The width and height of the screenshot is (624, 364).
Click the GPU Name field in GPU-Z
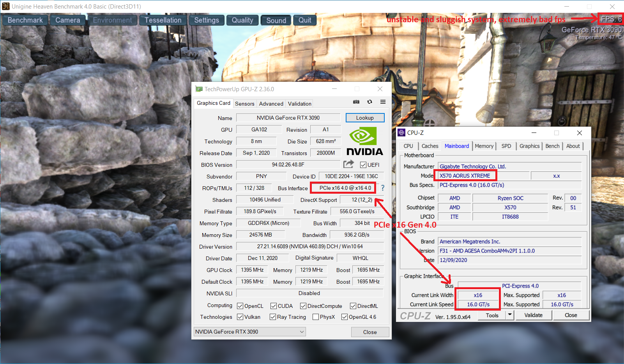[288, 118]
